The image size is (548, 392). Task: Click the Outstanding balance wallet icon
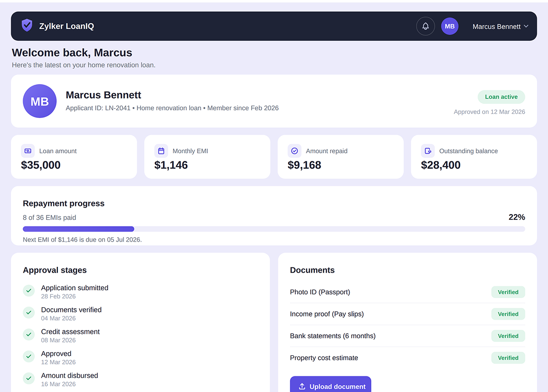coord(428,150)
